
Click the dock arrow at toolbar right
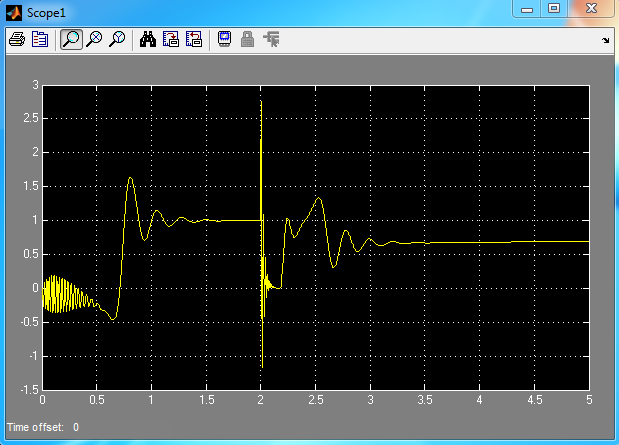click(x=605, y=42)
